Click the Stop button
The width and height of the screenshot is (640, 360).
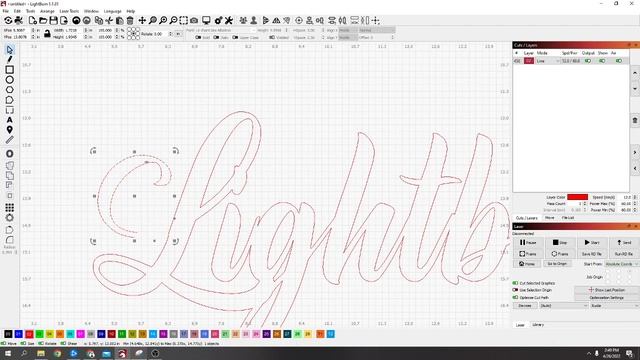pyautogui.click(x=560, y=242)
